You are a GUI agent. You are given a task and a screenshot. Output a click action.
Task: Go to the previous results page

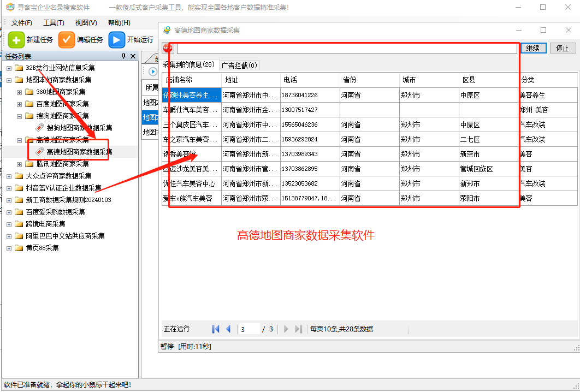[x=228, y=329]
